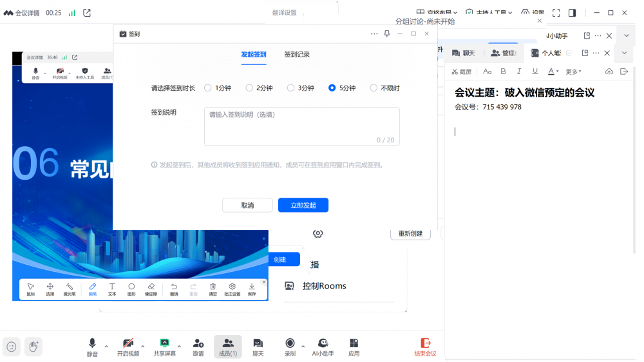Cancel the sign-in with 取消
The width and height of the screenshot is (644, 362).
[247, 205]
